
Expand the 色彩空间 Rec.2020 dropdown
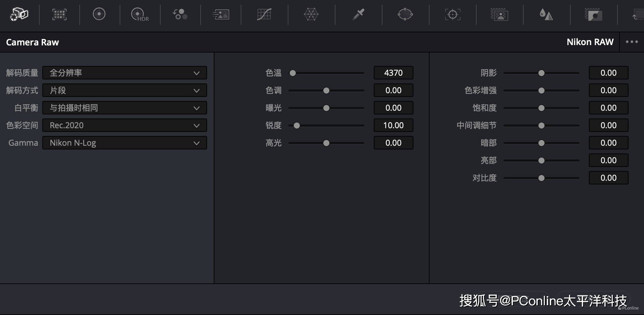[124, 126]
